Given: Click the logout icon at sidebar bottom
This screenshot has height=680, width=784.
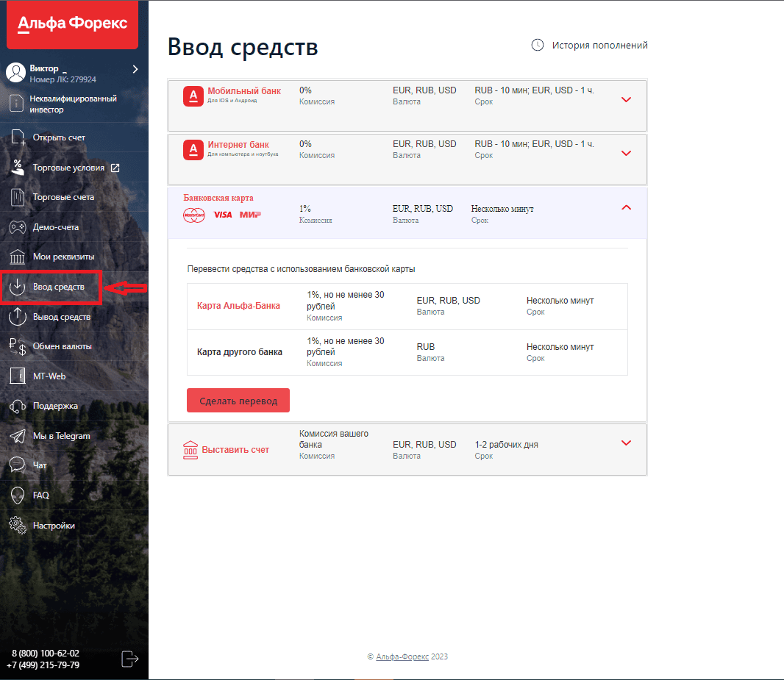Looking at the screenshot, I should tap(130, 659).
